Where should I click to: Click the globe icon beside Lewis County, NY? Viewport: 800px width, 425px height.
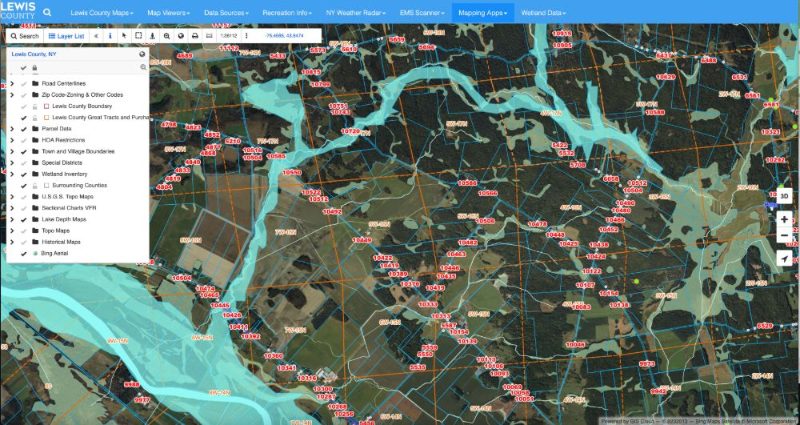[x=142, y=54]
